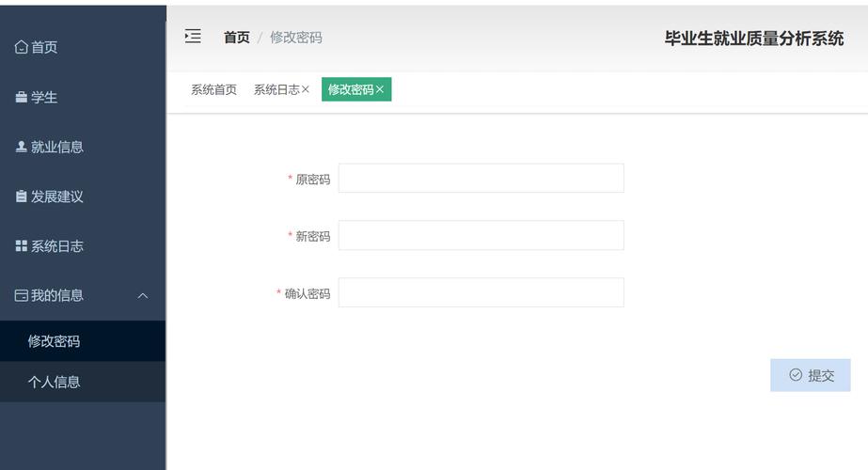Image resolution: width=868 pixels, height=470 pixels.
Task: Click the briefcase icon next to 学生
Action: point(21,98)
